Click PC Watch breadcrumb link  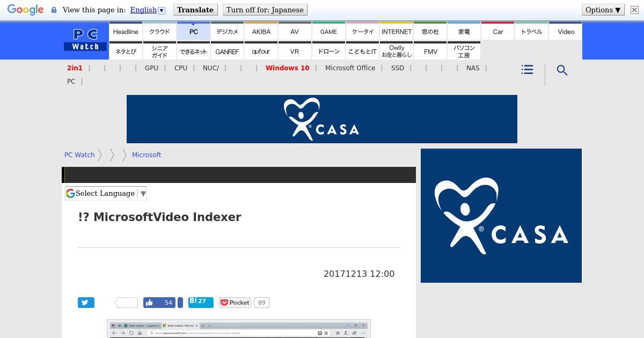click(79, 155)
